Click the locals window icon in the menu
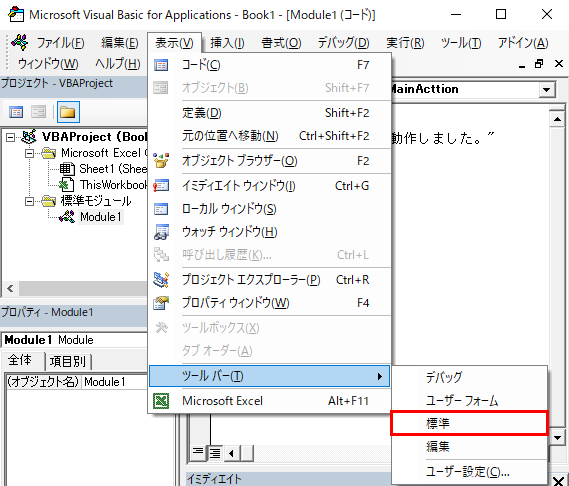The image size is (569, 486). [161, 209]
